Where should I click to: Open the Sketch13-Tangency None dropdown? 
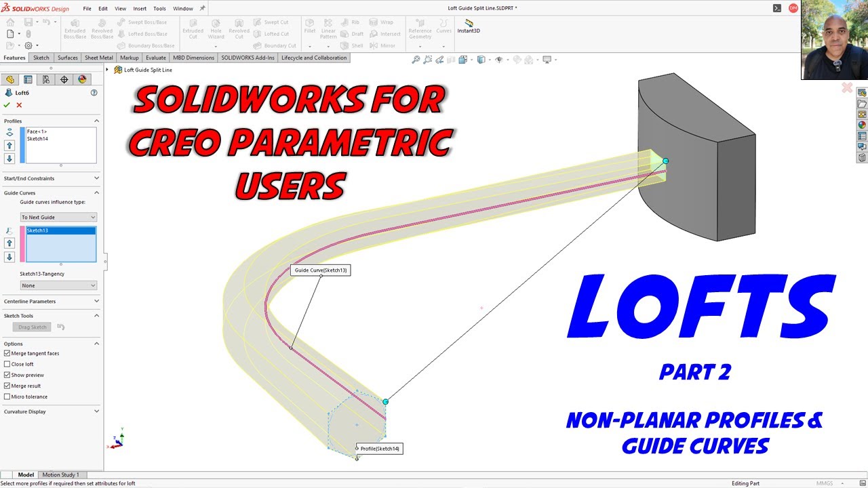coord(58,285)
